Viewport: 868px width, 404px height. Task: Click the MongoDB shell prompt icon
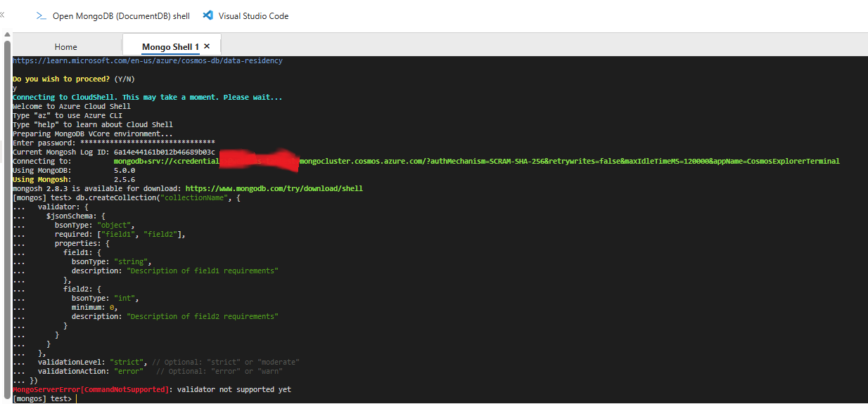pyautogui.click(x=42, y=15)
